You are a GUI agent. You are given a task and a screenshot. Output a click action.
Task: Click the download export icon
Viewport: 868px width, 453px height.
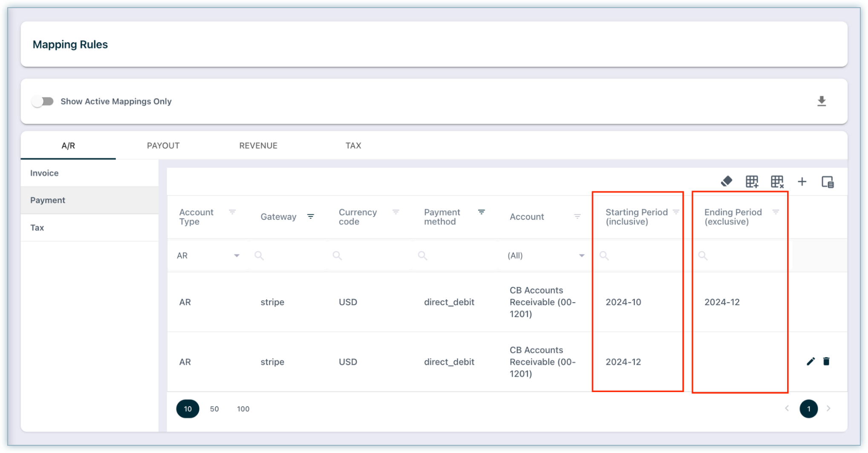click(822, 101)
